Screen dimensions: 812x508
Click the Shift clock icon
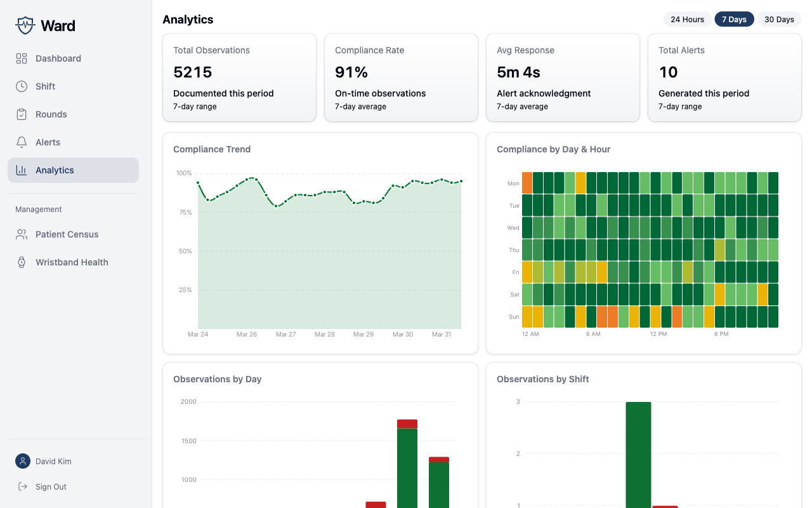pyautogui.click(x=22, y=86)
